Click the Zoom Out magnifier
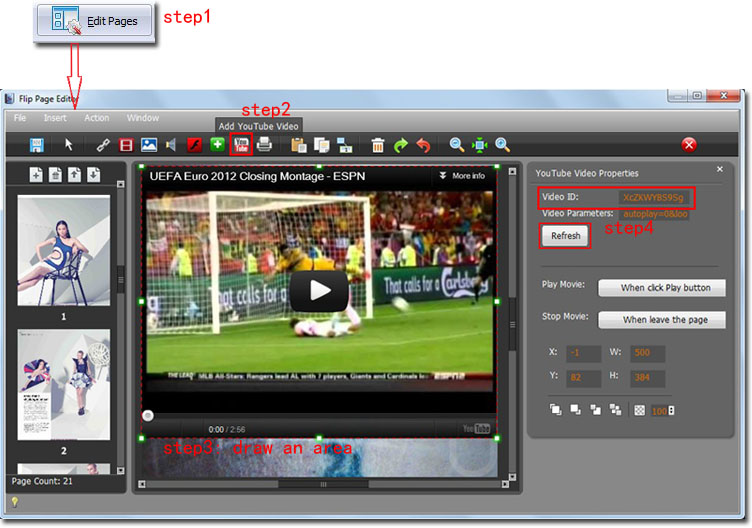This screenshot has height=528, width=752. [x=457, y=145]
